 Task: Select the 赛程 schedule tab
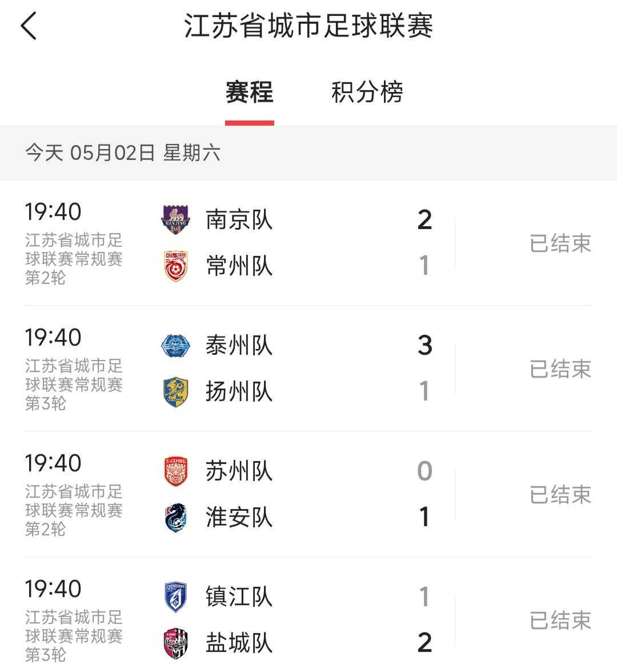(x=249, y=91)
